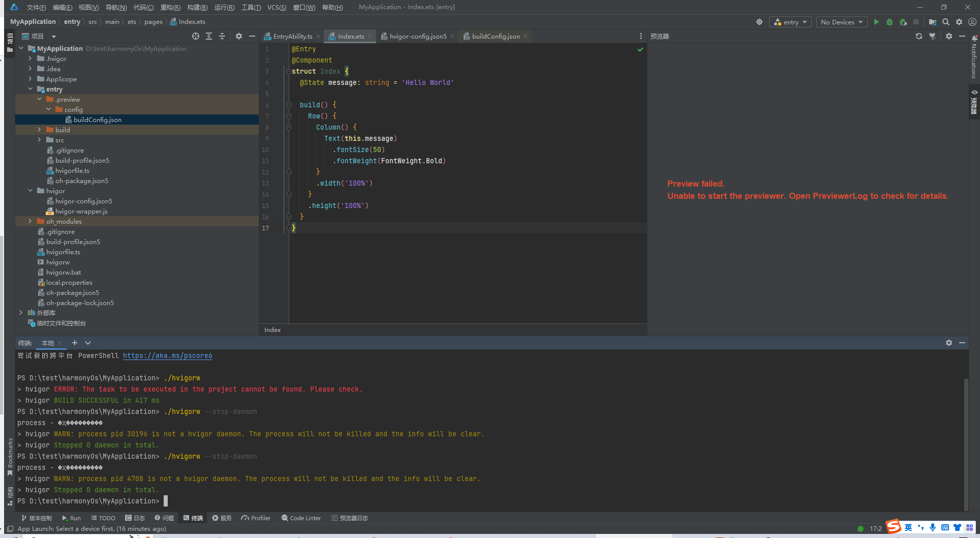This screenshot has height=538, width=980.
Task: Add a new terminal session with plus
Action: click(x=75, y=343)
